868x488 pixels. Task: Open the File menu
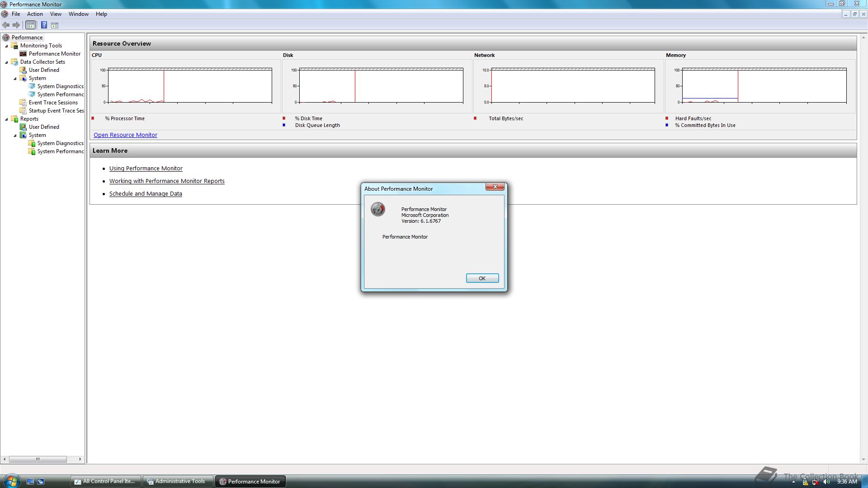16,14
